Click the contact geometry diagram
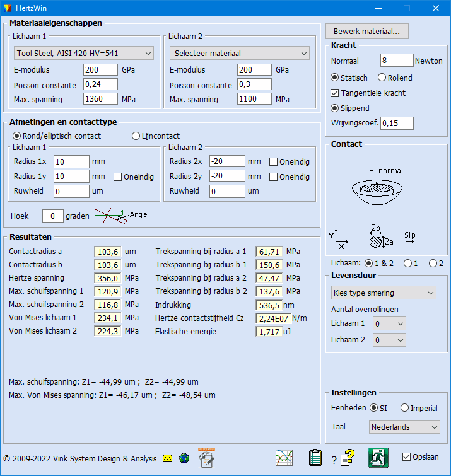Screen dimensions: 451x476 coord(377,186)
